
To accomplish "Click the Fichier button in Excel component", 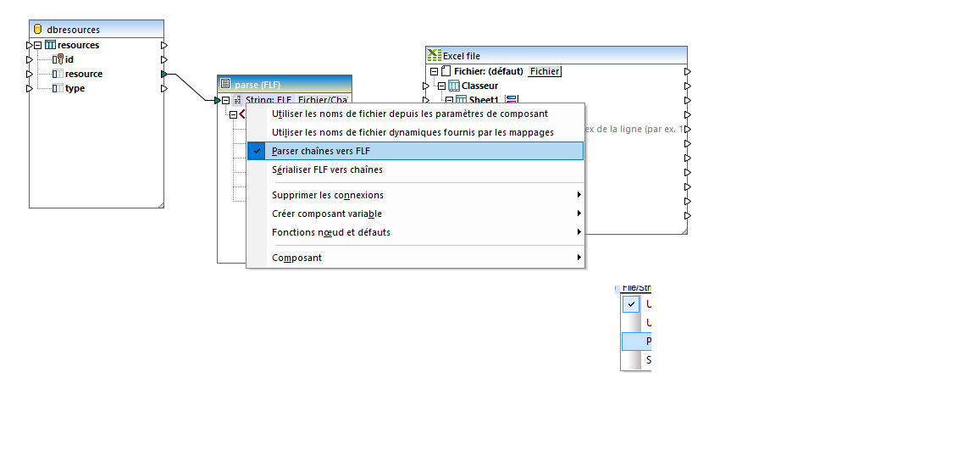I will click(x=545, y=71).
